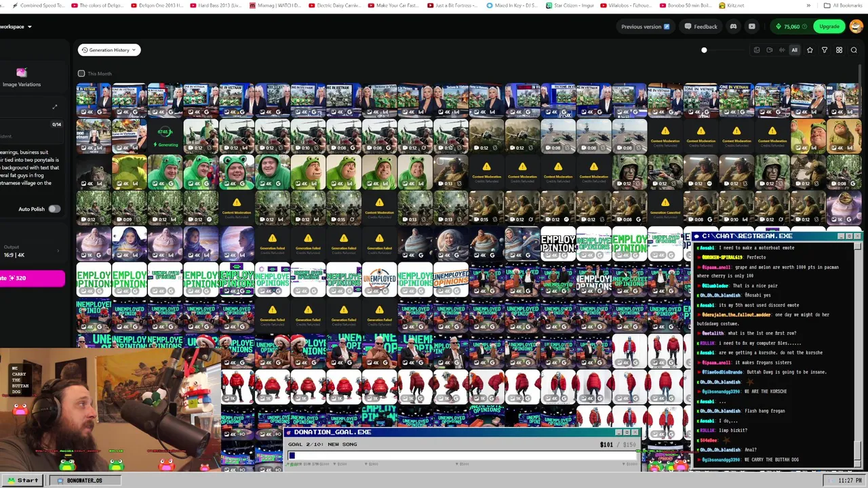Viewport: 868px width, 488px height.
Task: Click the Start button on taskbar
Action: [x=22, y=480]
